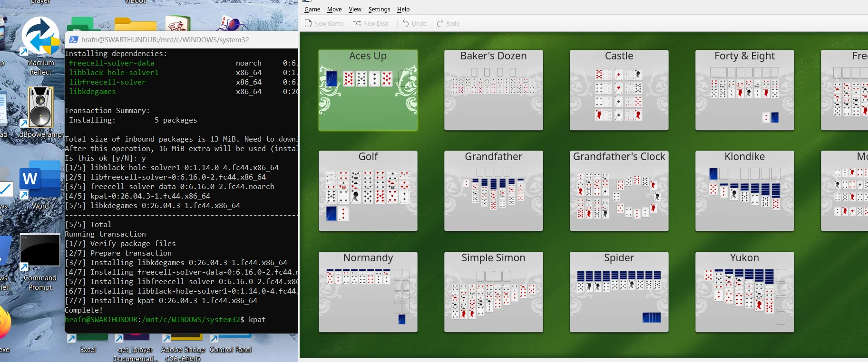This screenshot has height=362, width=868.
Task: Select the Word desktop shortcut
Action: pyautogui.click(x=40, y=185)
